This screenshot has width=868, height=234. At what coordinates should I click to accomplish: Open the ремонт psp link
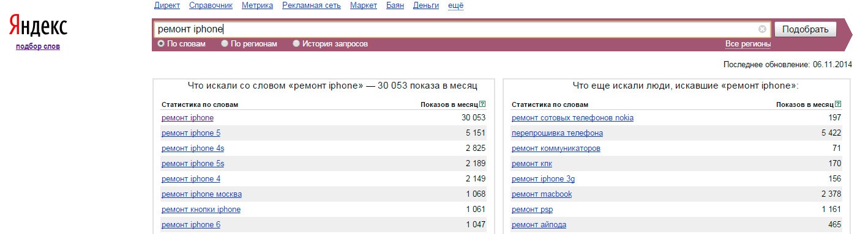[532, 210]
